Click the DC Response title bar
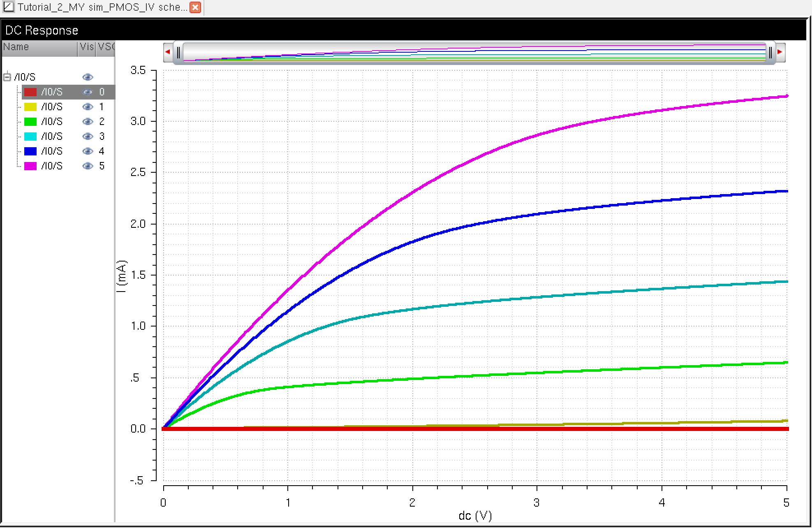812x528 pixels. click(404, 30)
